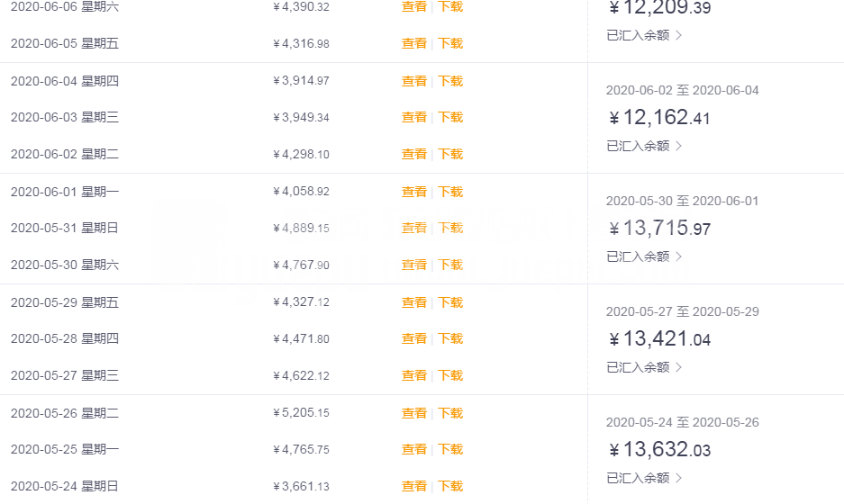Click 查看 on the 2020-05-31 row

click(x=413, y=228)
